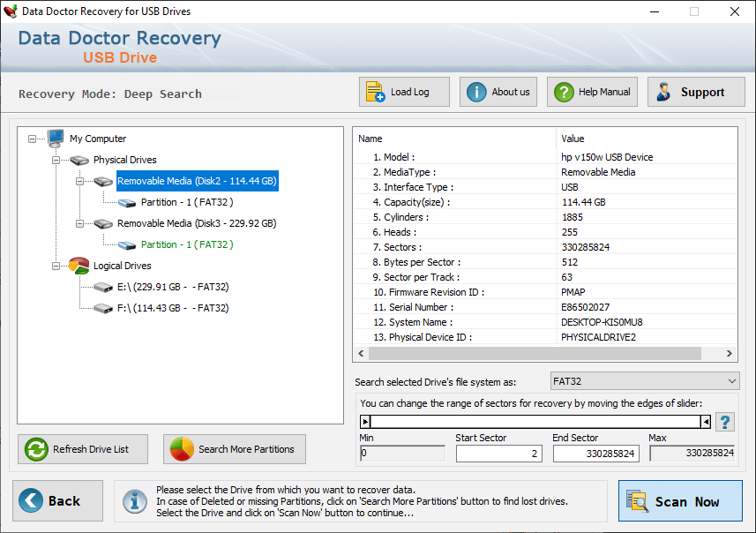The width and height of the screenshot is (756, 533).
Task: Collapse Removable Media Disk2 node
Action: tap(80, 182)
